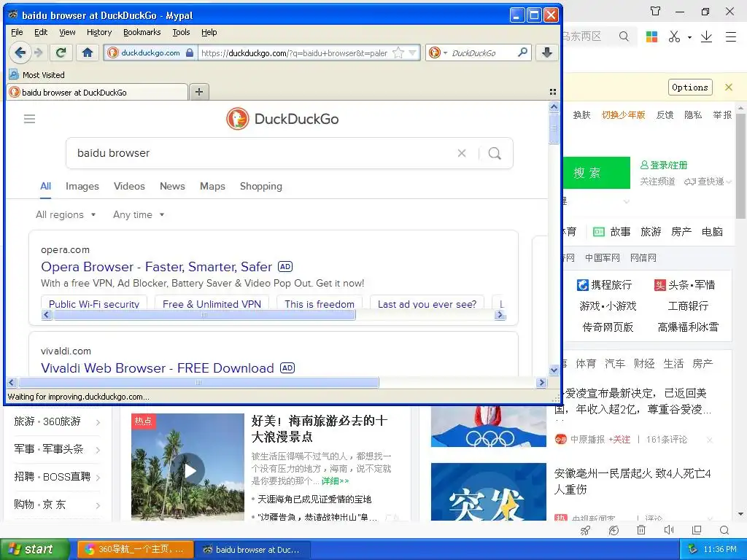Image resolution: width=747 pixels, height=560 pixels.
Task: Click 登录/注册 login link
Action: (664, 166)
